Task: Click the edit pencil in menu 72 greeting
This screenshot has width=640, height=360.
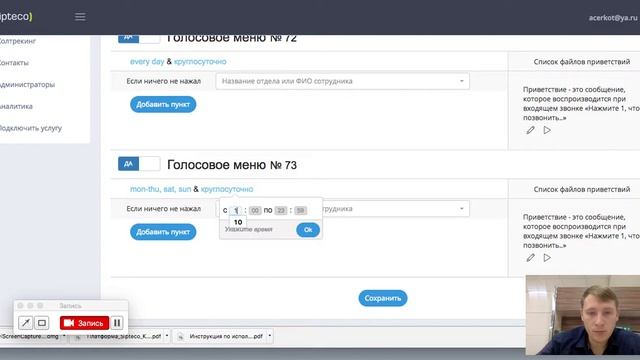Action: point(530,130)
